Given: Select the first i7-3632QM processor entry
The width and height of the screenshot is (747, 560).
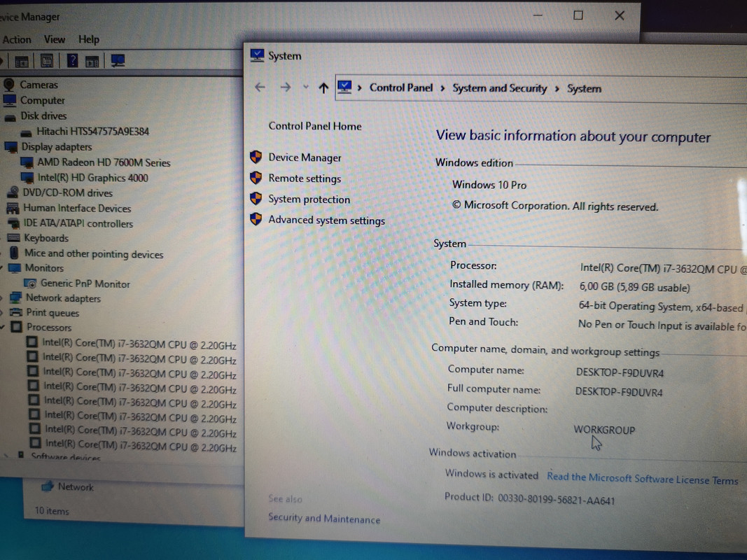Looking at the screenshot, I should coord(139,344).
